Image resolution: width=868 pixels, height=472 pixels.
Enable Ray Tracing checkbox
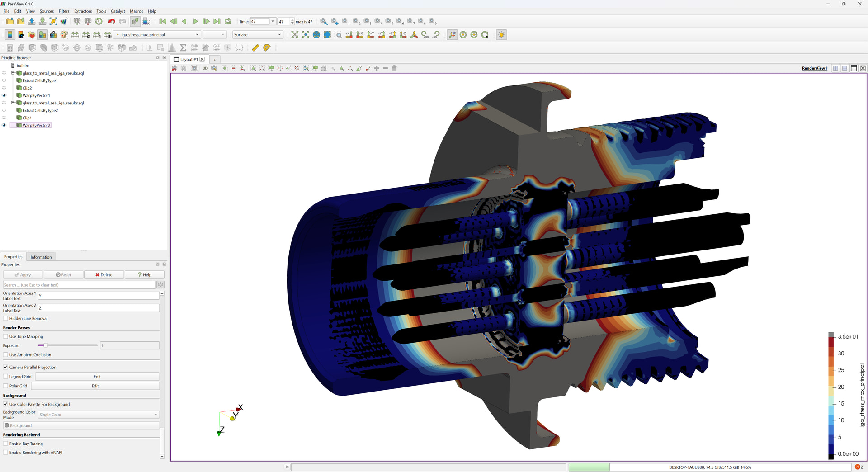6,444
